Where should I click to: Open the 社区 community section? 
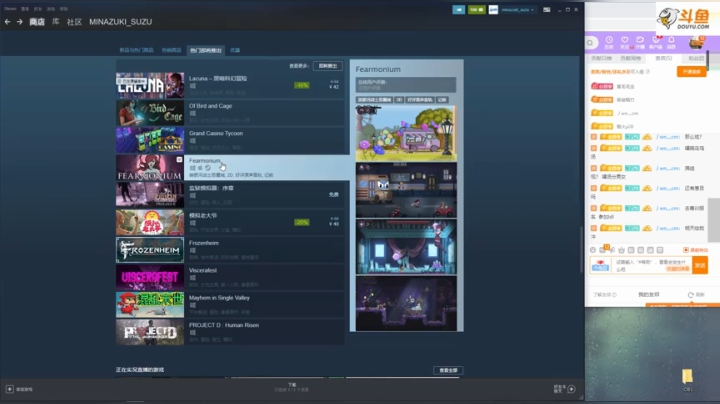pyautogui.click(x=74, y=22)
